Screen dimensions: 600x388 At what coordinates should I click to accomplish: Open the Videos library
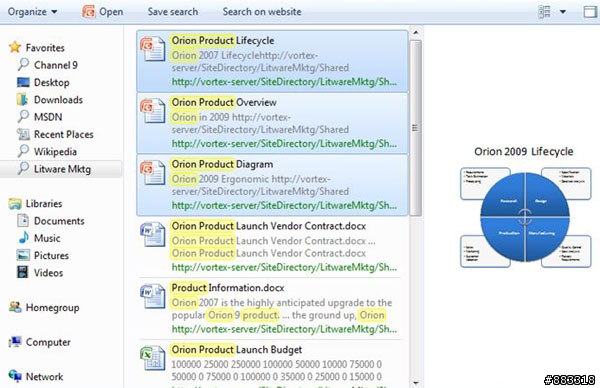[x=48, y=273]
